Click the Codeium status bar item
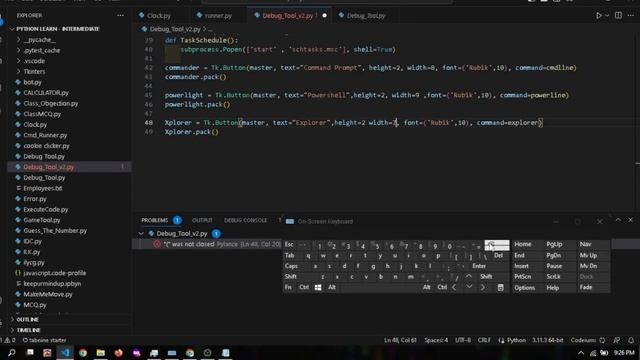 tap(588, 340)
